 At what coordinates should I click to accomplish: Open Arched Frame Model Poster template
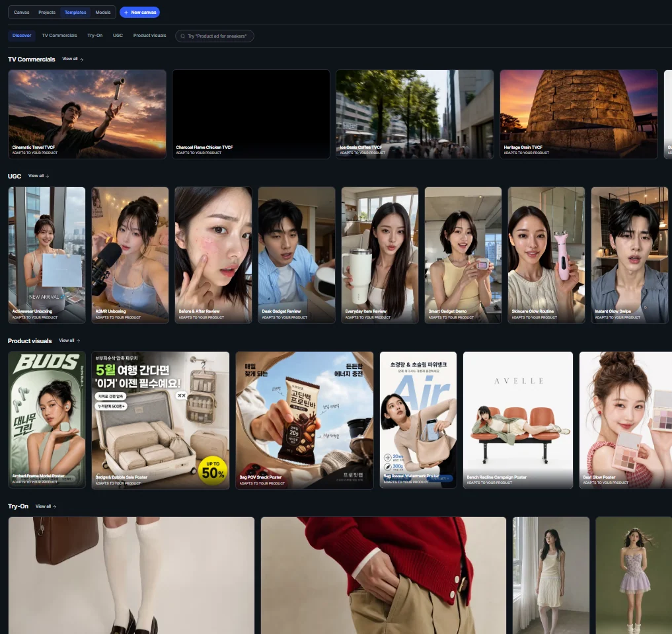tap(47, 420)
